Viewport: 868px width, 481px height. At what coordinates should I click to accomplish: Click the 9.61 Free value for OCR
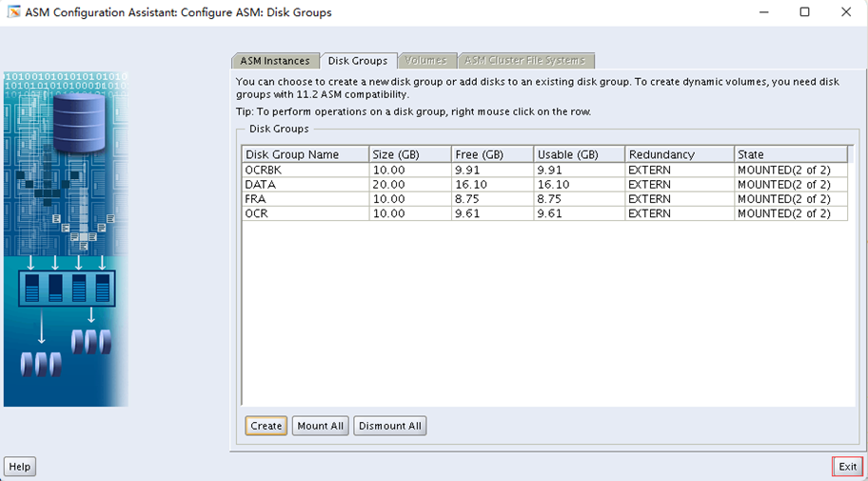coord(492,213)
